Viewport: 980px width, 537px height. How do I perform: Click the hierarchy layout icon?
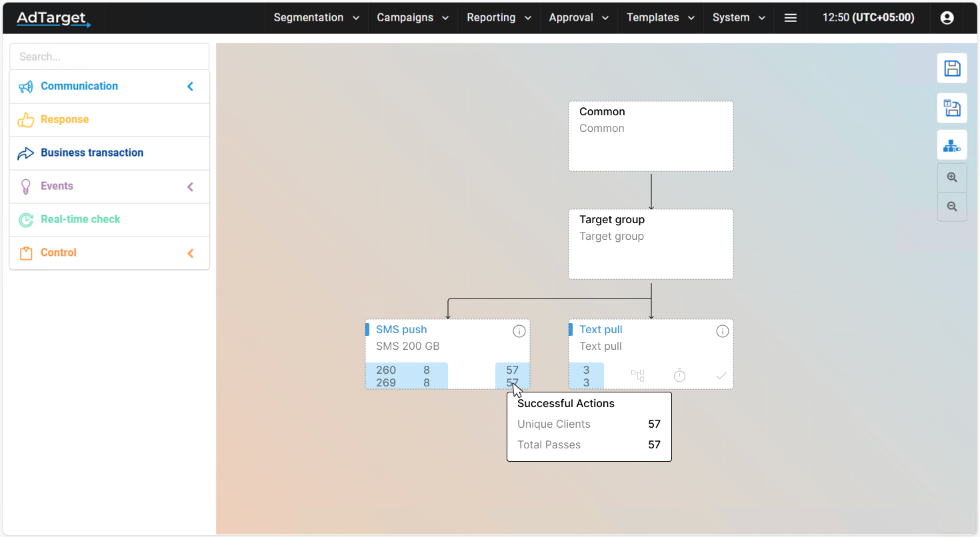952,145
